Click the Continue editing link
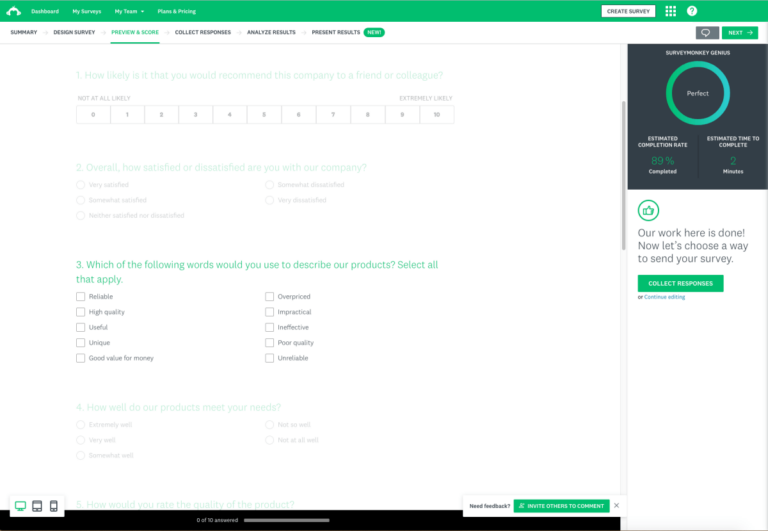The image size is (768, 531). click(x=664, y=297)
